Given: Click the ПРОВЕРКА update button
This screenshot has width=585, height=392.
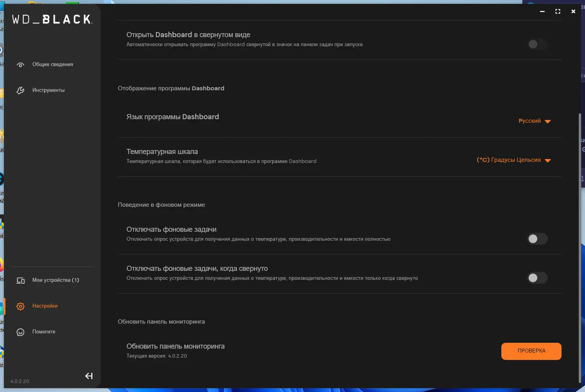Looking at the screenshot, I should click(531, 351).
